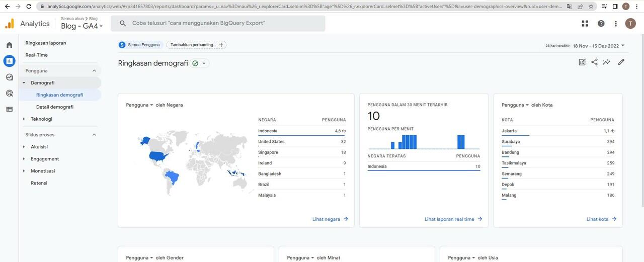
Task: Click the Surabaya city row
Action: tap(558, 142)
